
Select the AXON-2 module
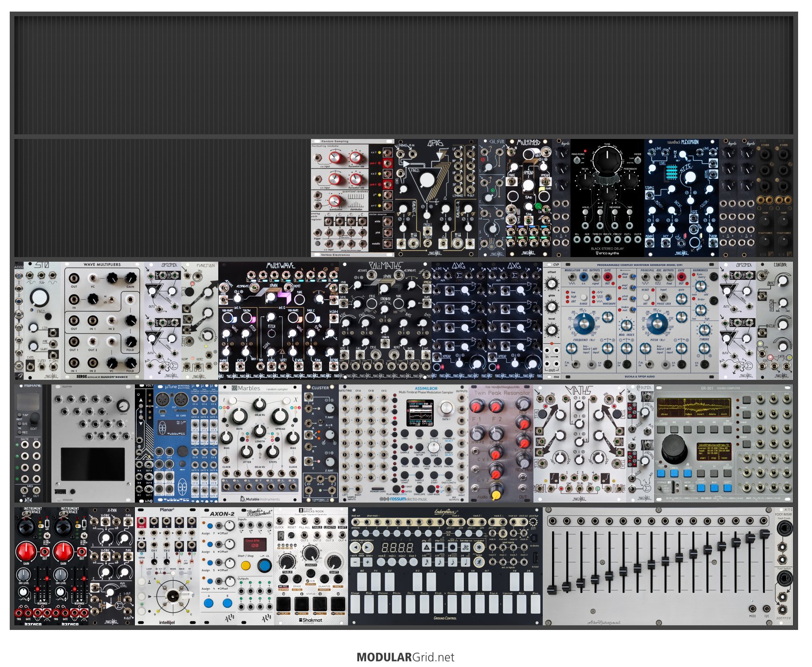coord(218,566)
